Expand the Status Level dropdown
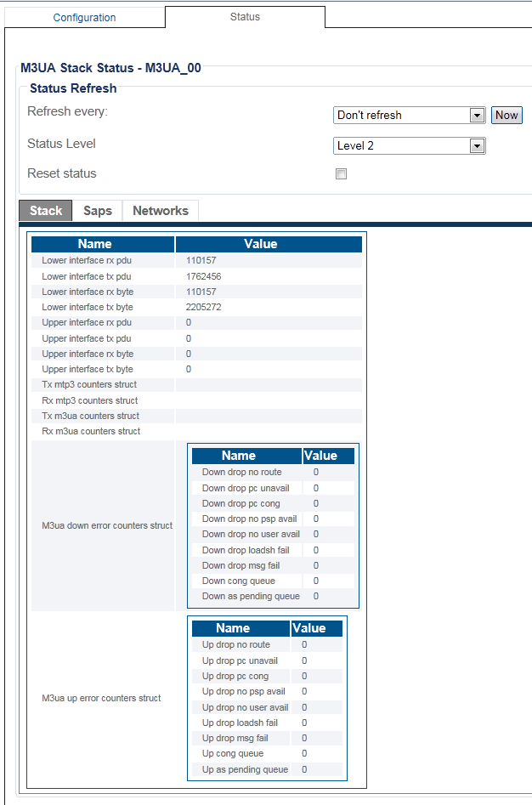The width and height of the screenshot is (532, 805). click(409, 145)
